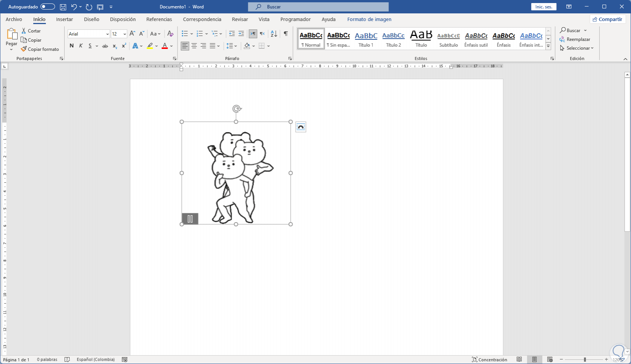Screen dimensions: 631x364
Task: Click Reemplazar in Edición group
Action: point(575,39)
